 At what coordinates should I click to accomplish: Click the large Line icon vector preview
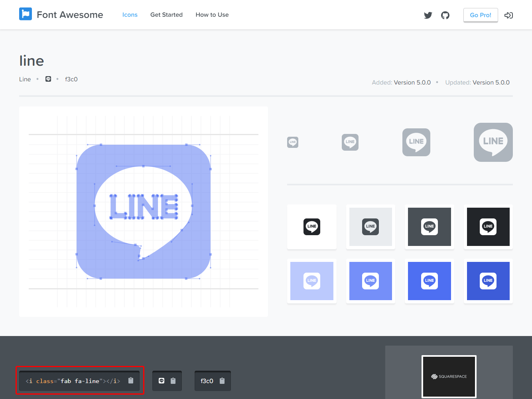click(x=144, y=212)
